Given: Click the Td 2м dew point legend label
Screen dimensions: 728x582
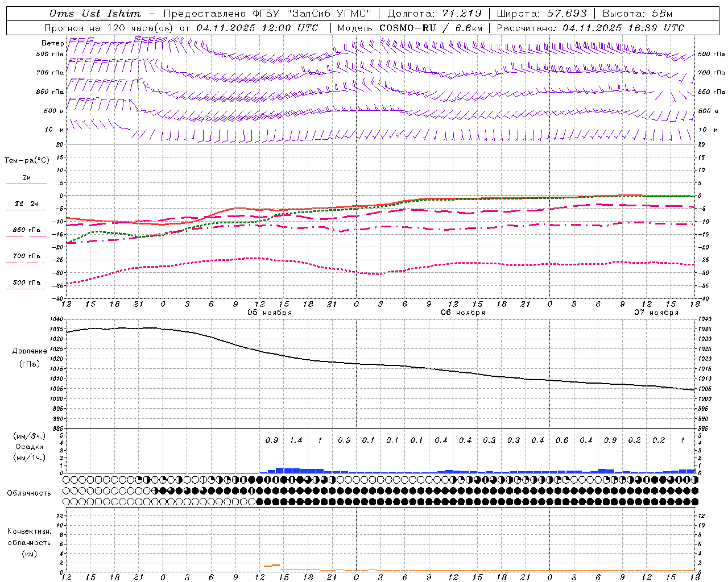Looking at the screenshot, I should pyautogui.click(x=27, y=203).
